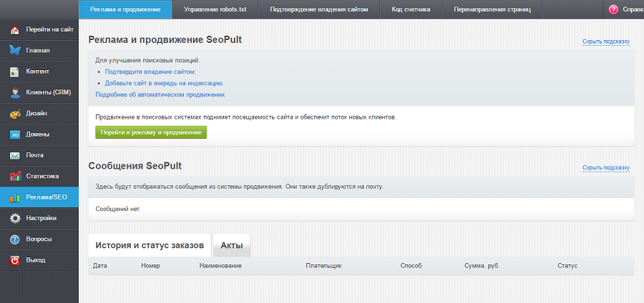Click the .RU icon next to Домены
Screen dimensions: 644x303
[x=15, y=134]
